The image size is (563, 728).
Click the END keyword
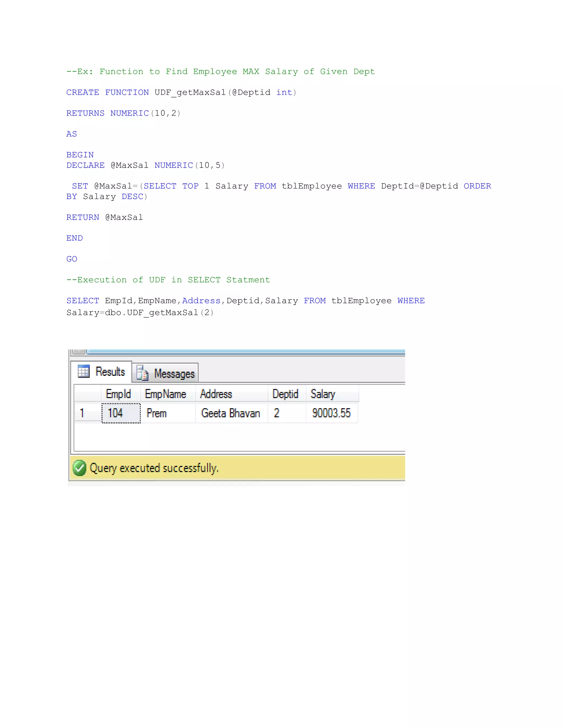pos(74,238)
